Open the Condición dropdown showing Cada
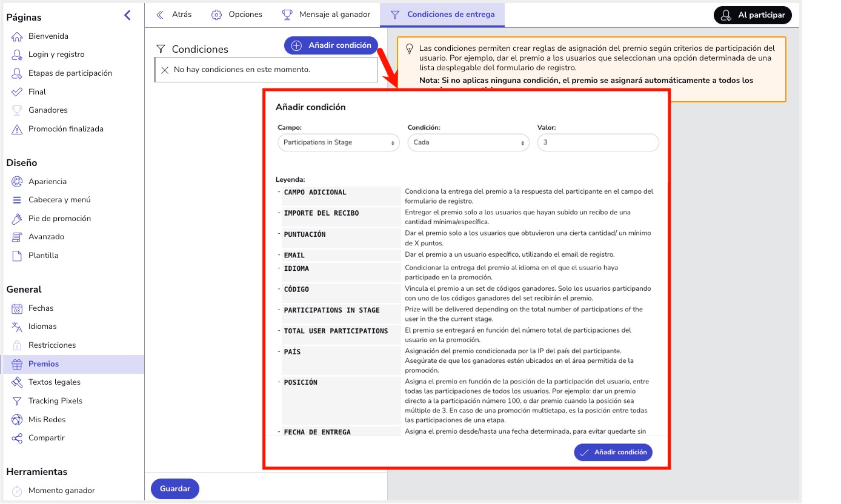The height and width of the screenshot is (504, 841). (x=468, y=142)
